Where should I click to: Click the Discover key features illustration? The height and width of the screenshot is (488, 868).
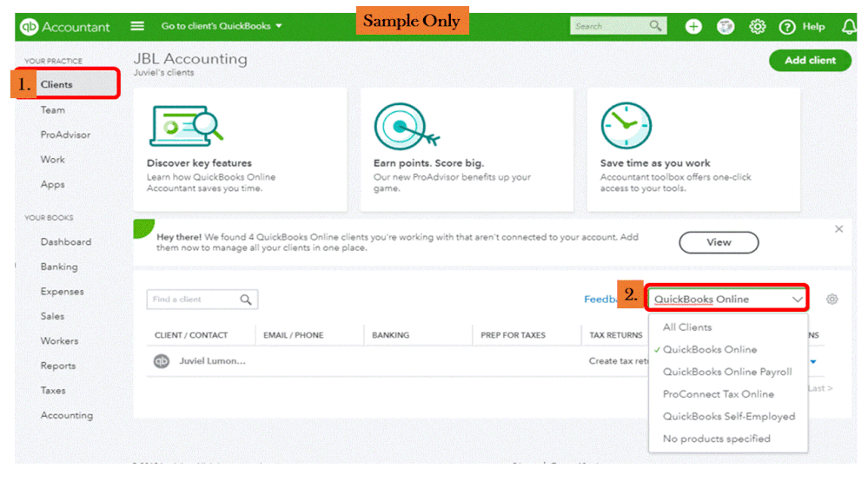coord(186,126)
